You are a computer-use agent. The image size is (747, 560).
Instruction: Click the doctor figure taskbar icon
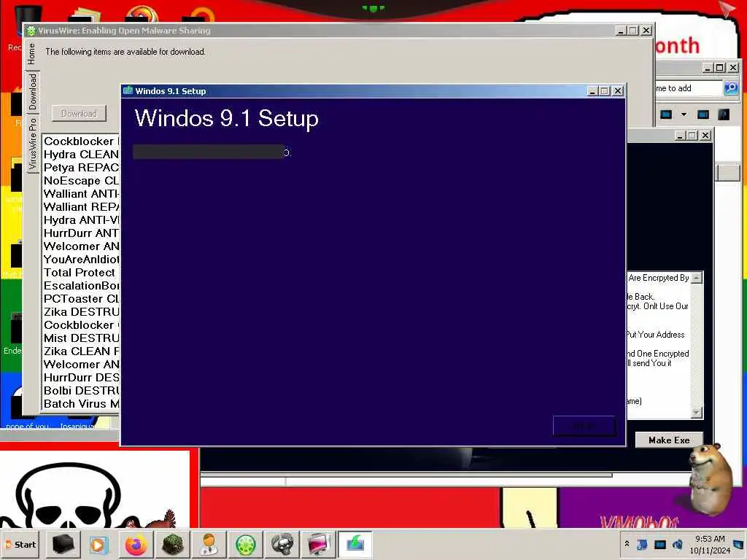[x=209, y=544]
